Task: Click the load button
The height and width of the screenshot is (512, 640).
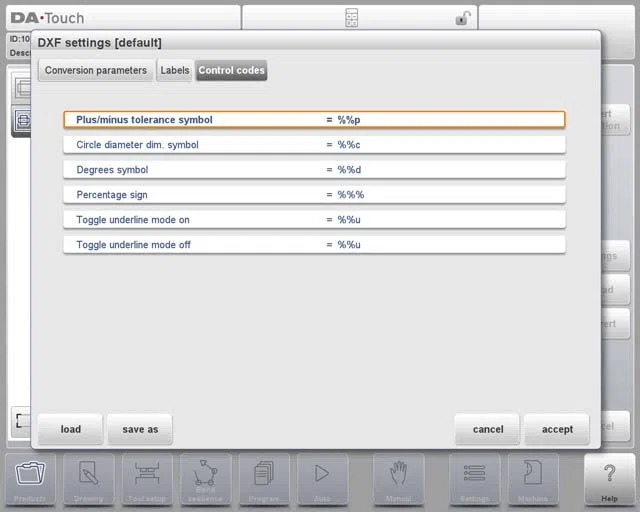Action: [71, 429]
